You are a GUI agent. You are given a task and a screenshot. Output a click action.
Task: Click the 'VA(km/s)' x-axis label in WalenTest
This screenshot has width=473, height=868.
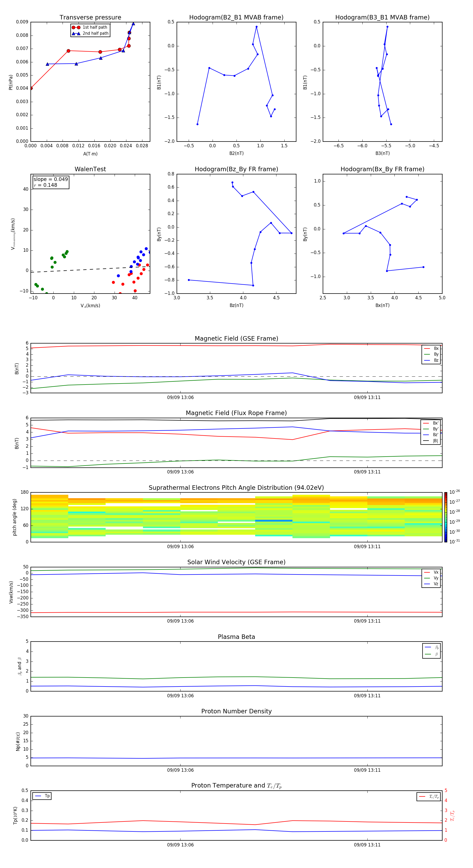pos(90,306)
